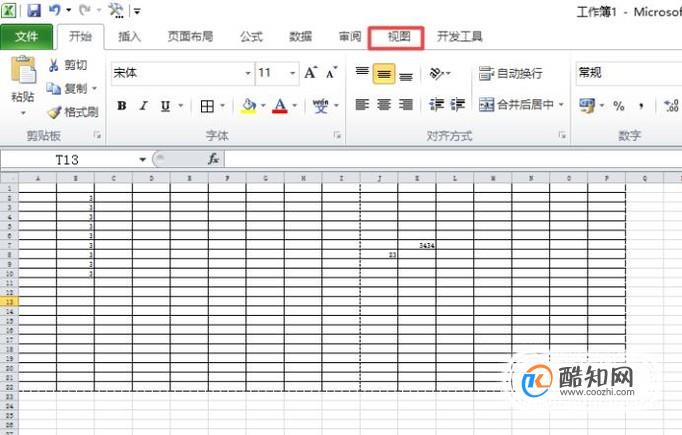682x435 pixels.
Task: Expand the borders dropdown arrow
Action: coord(222,106)
